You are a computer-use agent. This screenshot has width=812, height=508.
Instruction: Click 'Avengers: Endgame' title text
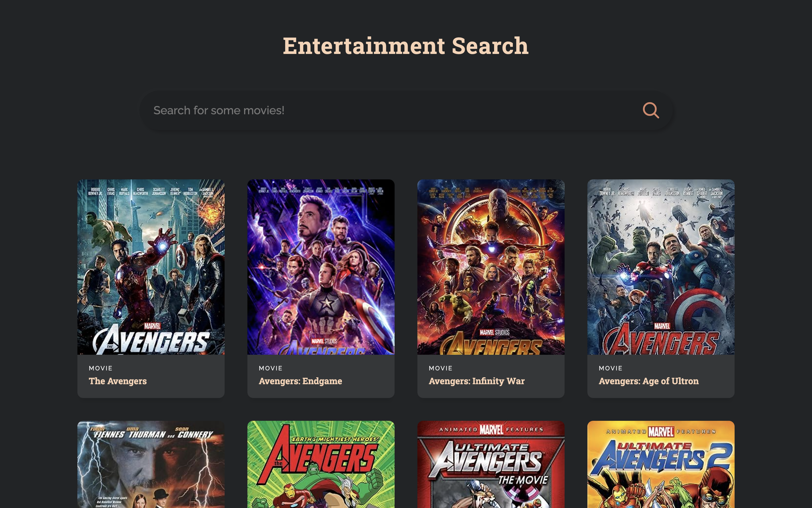click(x=300, y=381)
